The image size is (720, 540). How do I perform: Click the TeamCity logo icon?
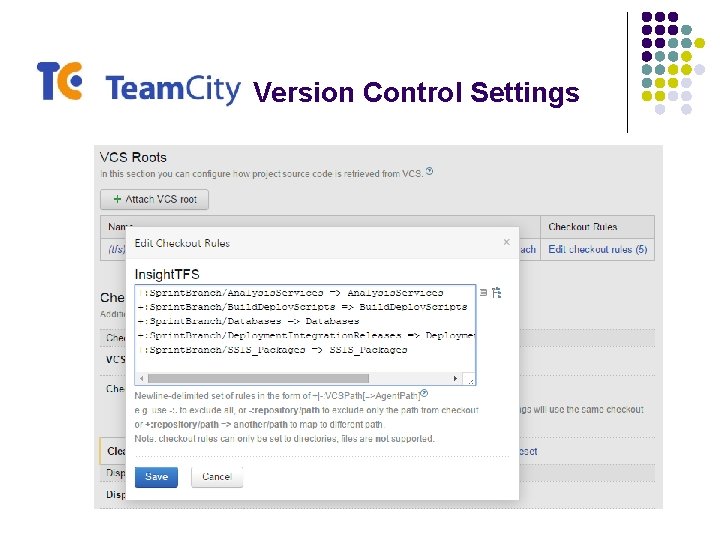click(x=60, y=81)
